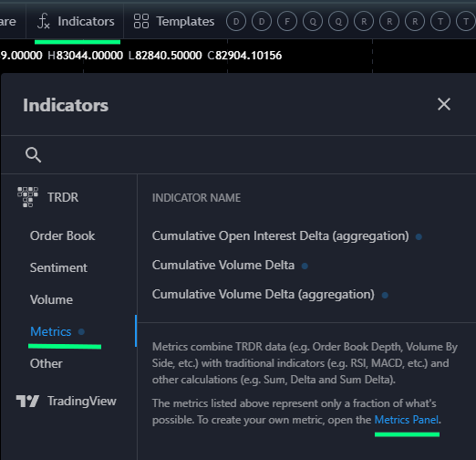Open the Templates toolbar button

pyautogui.click(x=174, y=21)
